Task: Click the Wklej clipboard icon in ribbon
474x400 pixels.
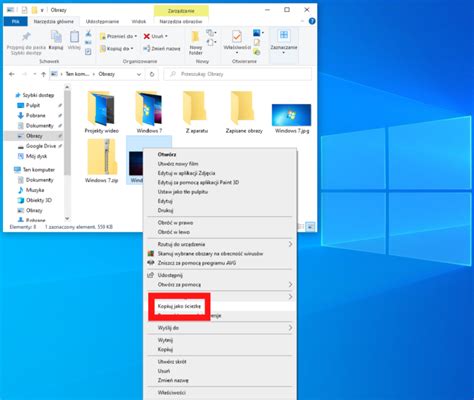Action: pyautogui.click(x=74, y=37)
